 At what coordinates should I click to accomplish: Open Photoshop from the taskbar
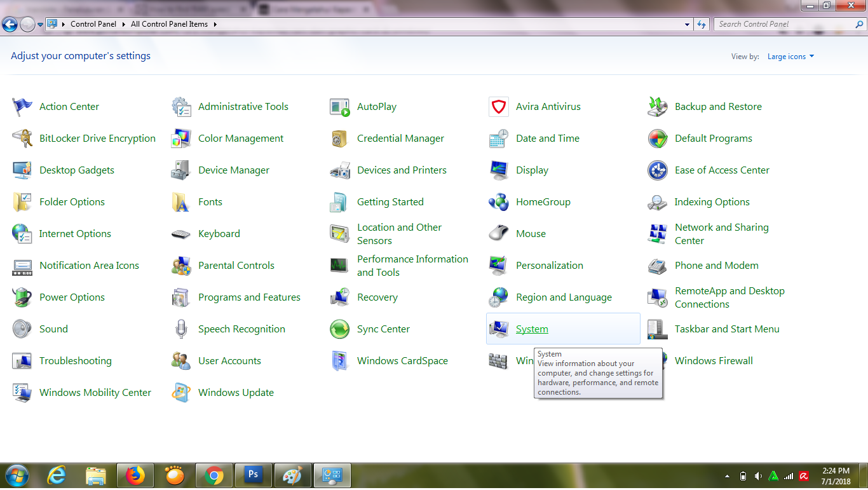(253, 475)
